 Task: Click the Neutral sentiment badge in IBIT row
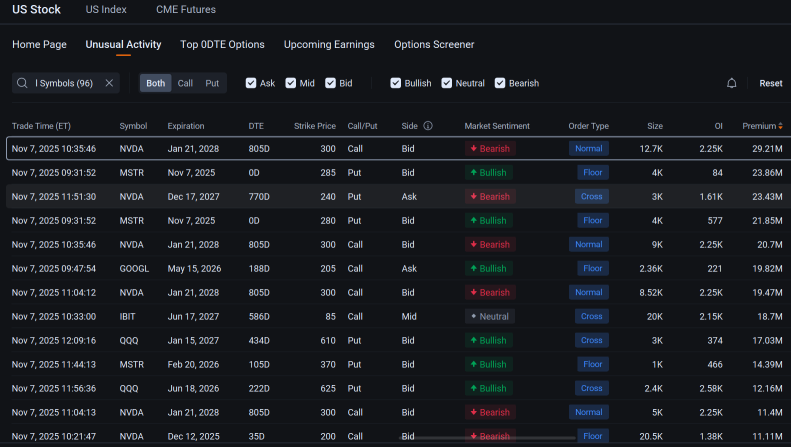[489, 316]
